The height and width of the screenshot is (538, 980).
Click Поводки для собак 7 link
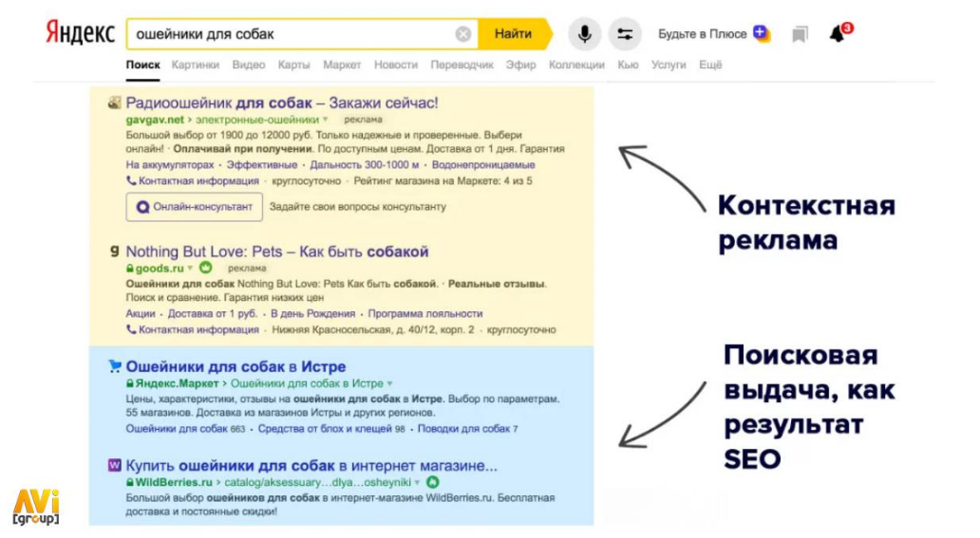click(467, 429)
